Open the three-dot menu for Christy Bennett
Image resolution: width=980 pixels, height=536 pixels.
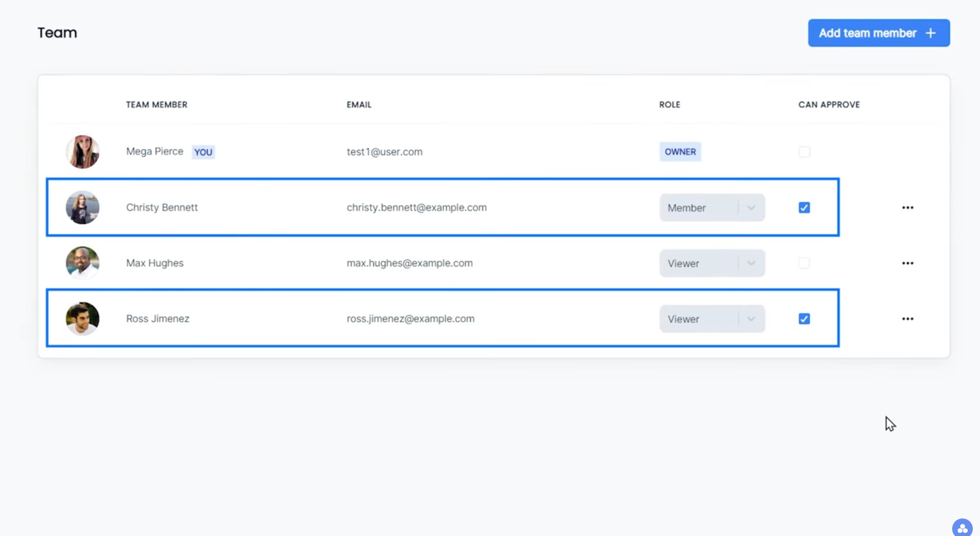tap(907, 208)
